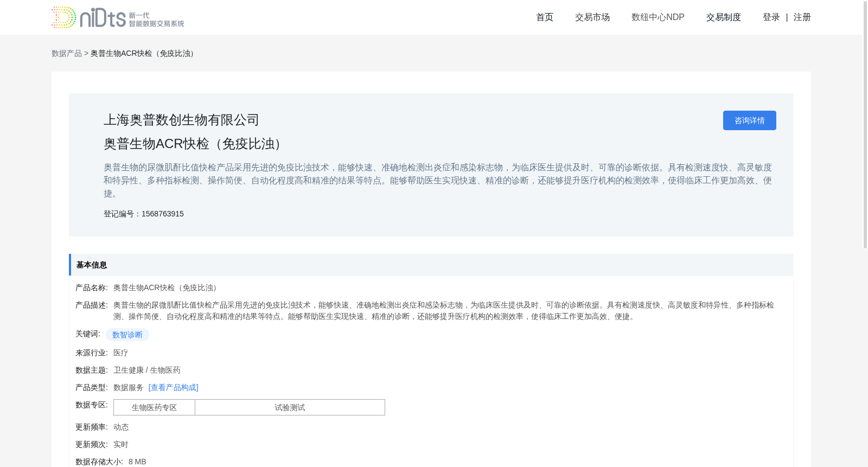The height and width of the screenshot is (467, 868).
Task: Click the 新一代智能数据交易系统 slogan text
Action: tap(156, 20)
